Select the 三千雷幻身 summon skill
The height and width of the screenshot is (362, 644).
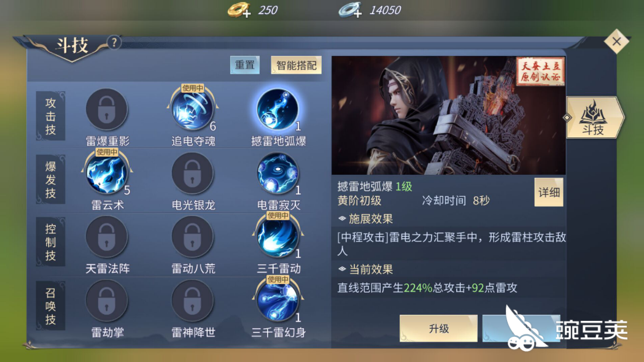click(277, 301)
